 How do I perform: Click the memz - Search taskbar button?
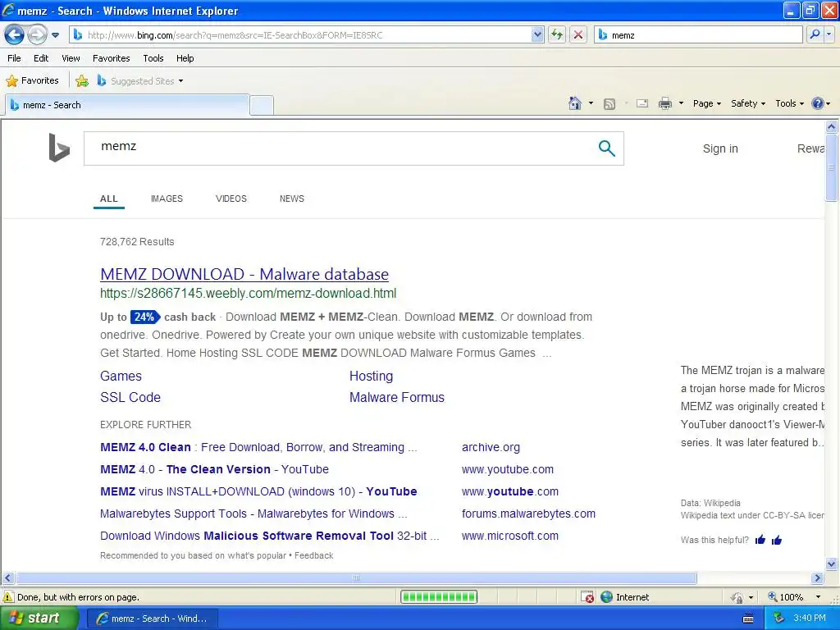click(x=152, y=619)
